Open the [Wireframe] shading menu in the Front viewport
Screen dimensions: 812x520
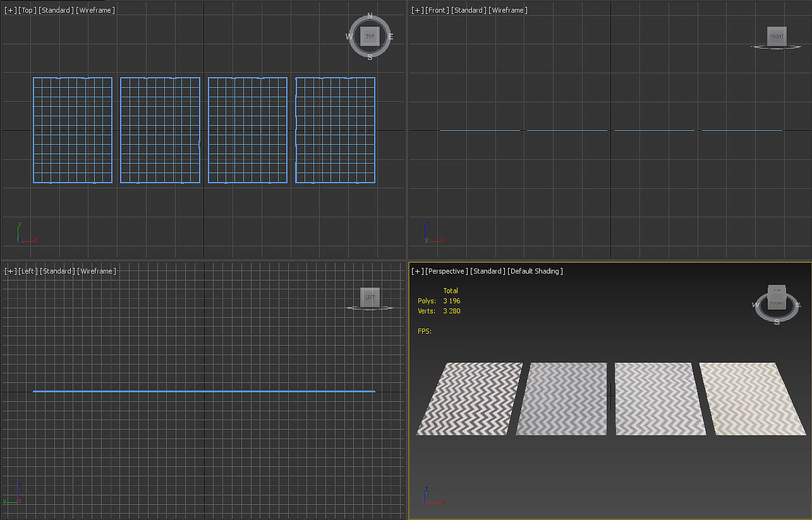(508, 10)
